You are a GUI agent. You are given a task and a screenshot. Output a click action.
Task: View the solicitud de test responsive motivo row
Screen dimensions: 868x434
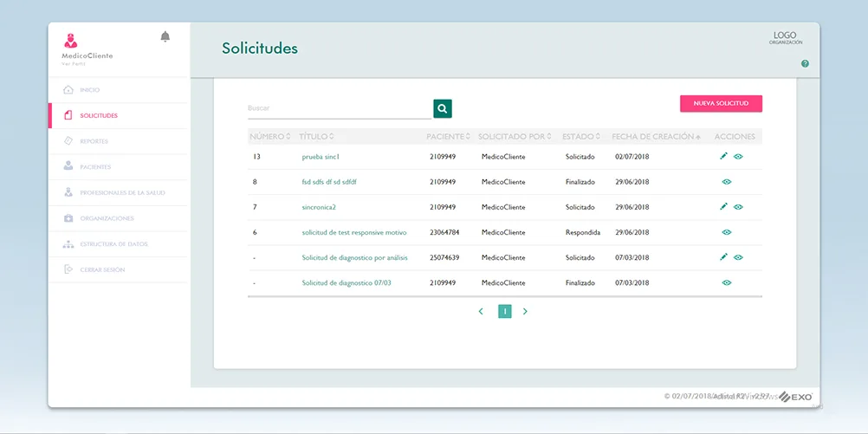pyautogui.click(x=727, y=232)
